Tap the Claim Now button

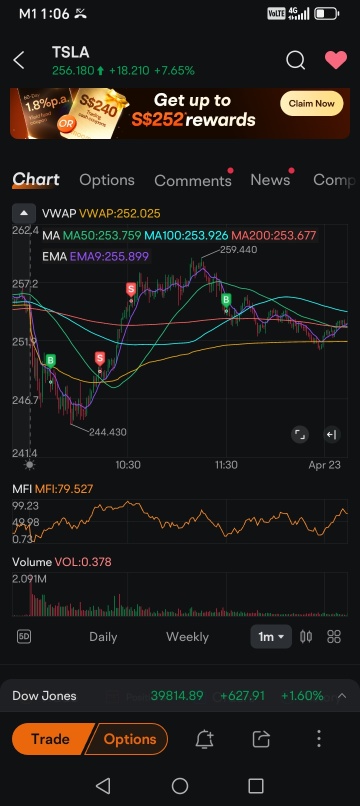pos(311,103)
